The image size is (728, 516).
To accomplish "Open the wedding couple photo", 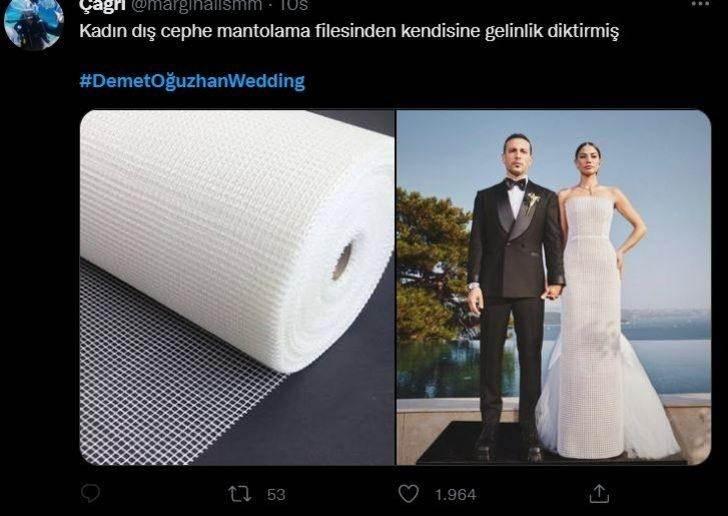I will (x=553, y=287).
